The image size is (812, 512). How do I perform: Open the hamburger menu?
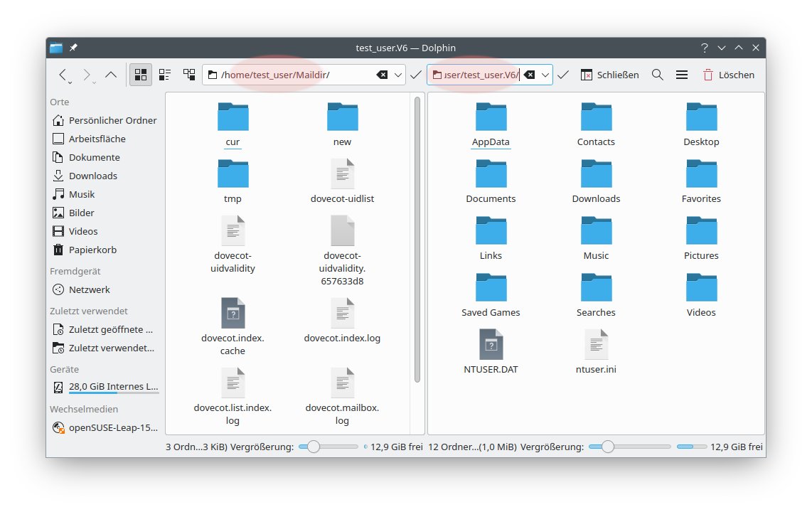[x=681, y=75]
